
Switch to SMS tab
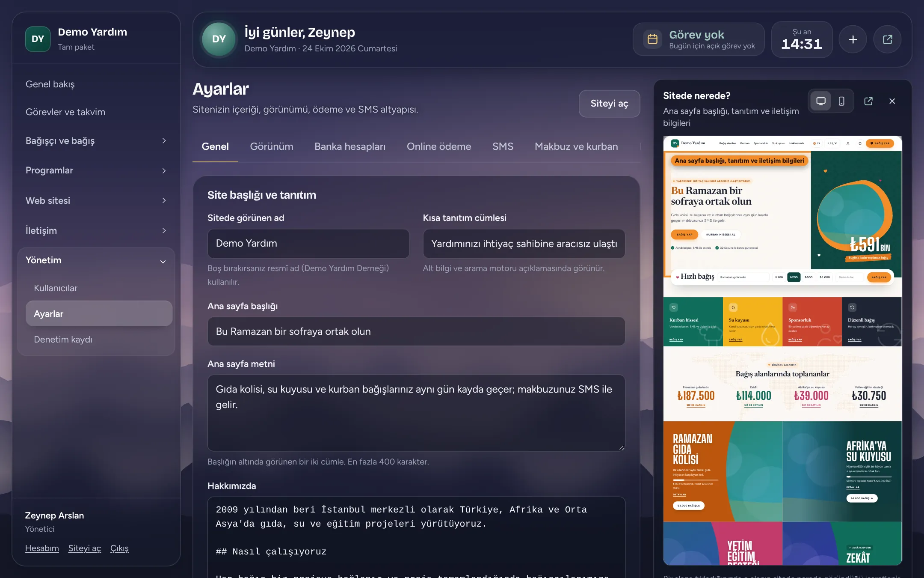pos(503,146)
